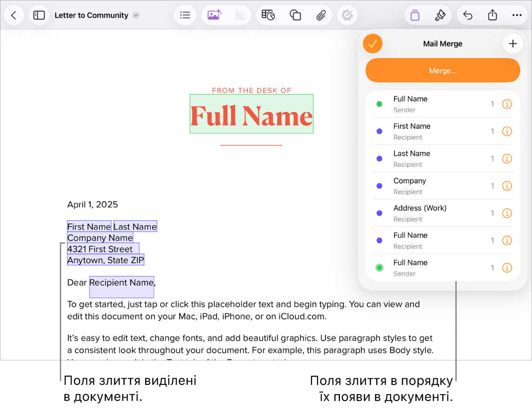Click the Merge... button
The width and height of the screenshot is (532, 409).
click(442, 71)
